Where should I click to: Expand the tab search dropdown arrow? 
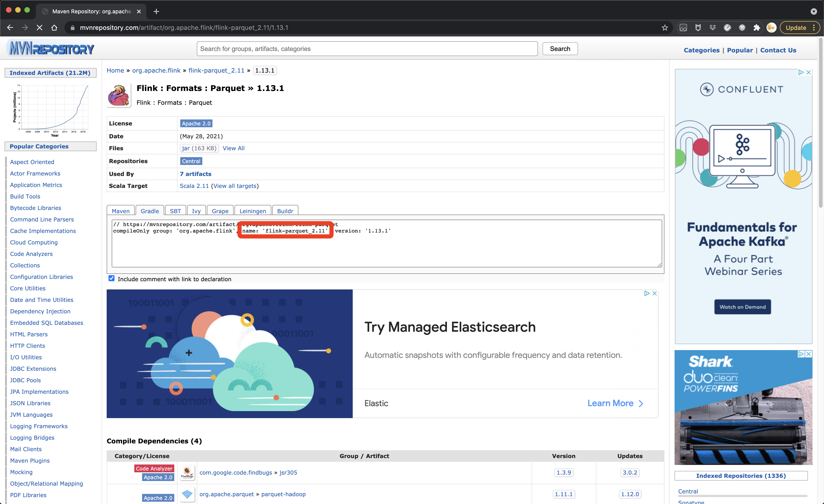pyautogui.click(x=814, y=11)
